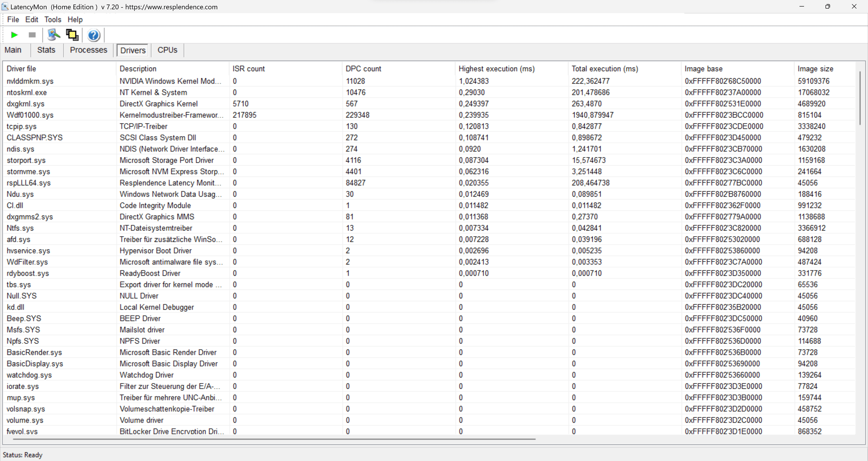Open help with blue question mark icon
The width and height of the screenshot is (868, 461).
point(94,35)
